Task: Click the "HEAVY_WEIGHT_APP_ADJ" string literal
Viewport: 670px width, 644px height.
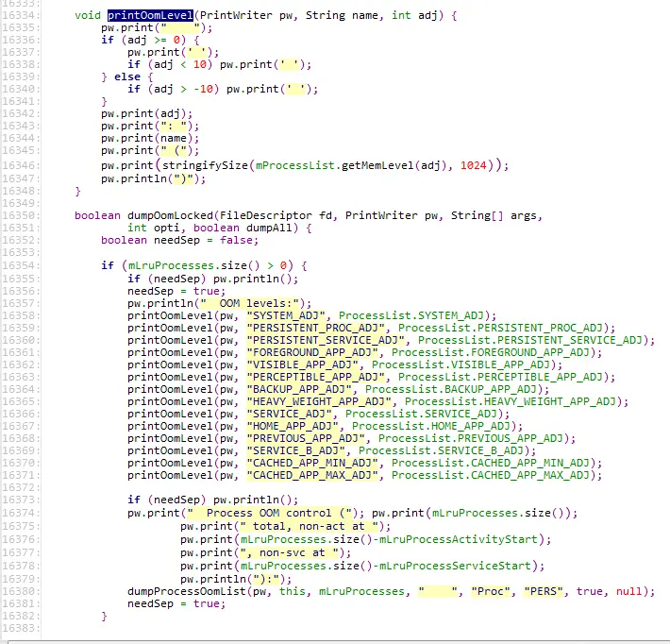Action: click(319, 402)
